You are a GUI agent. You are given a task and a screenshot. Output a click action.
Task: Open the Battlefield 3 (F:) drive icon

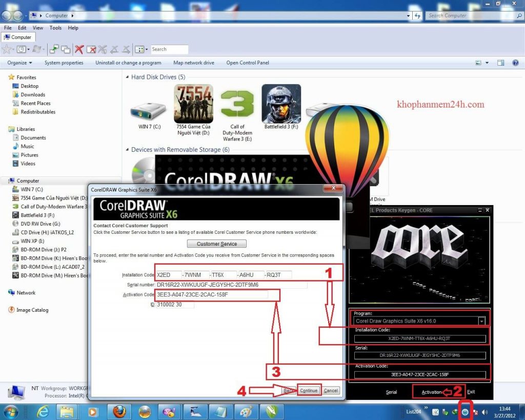281,106
